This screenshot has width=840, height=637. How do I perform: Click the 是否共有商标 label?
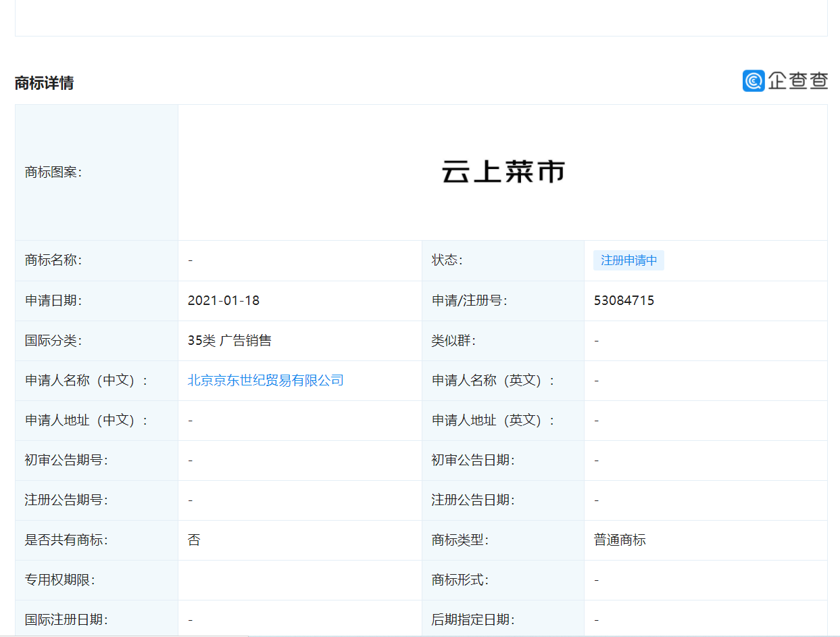click(x=66, y=540)
